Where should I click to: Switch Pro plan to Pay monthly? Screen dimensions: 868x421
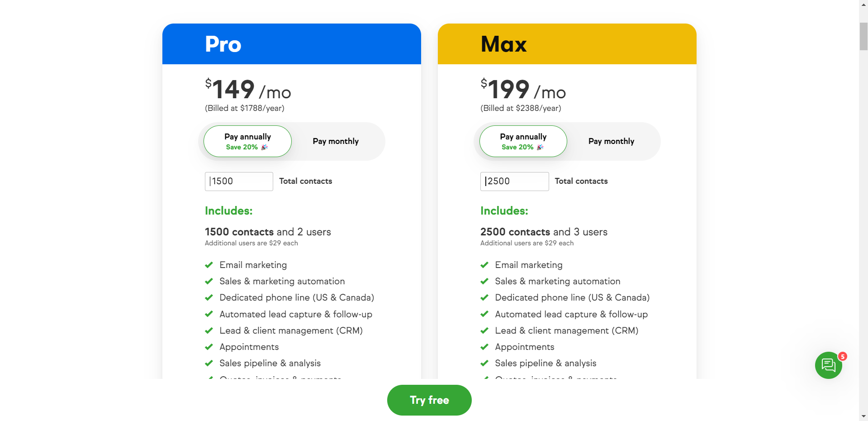point(336,141)
